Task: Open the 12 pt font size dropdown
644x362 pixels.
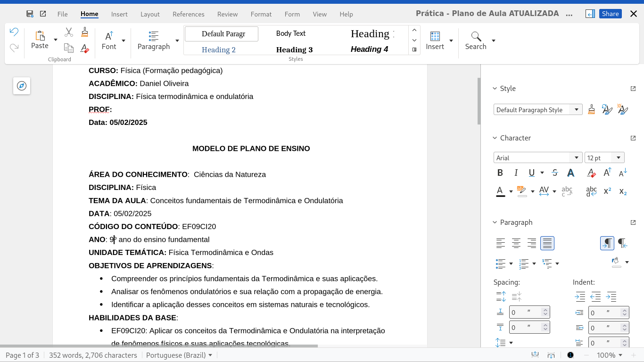Action: pos(619,158)
